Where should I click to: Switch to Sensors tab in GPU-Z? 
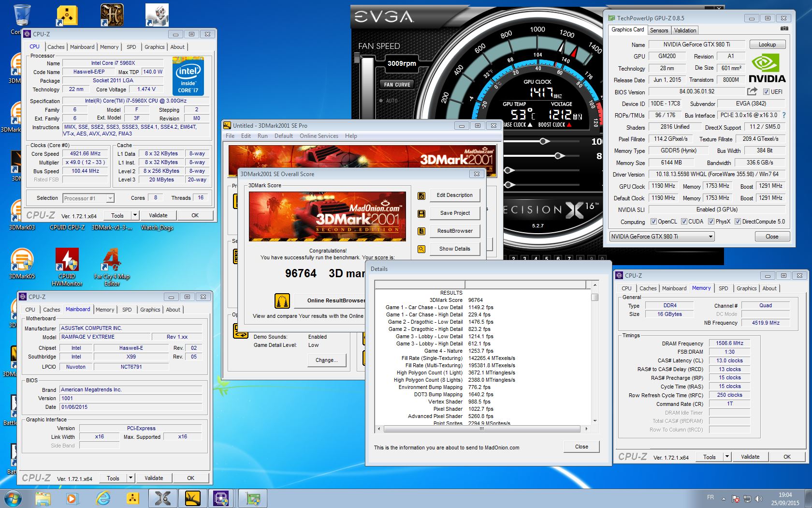[x=659, y=30]
